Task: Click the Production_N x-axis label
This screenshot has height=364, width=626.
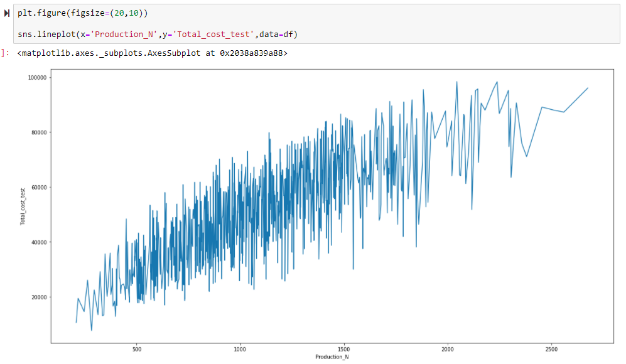Action: (332, 357)
